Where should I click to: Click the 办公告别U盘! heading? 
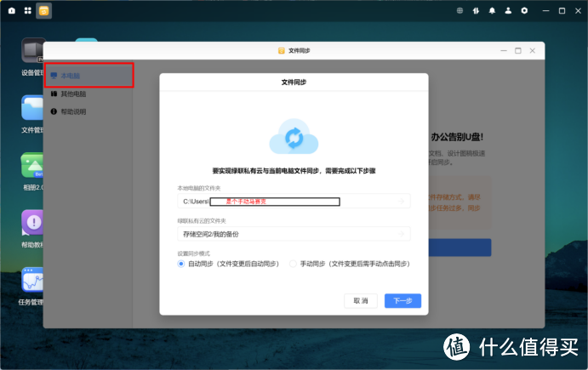(x=456, y=137)
